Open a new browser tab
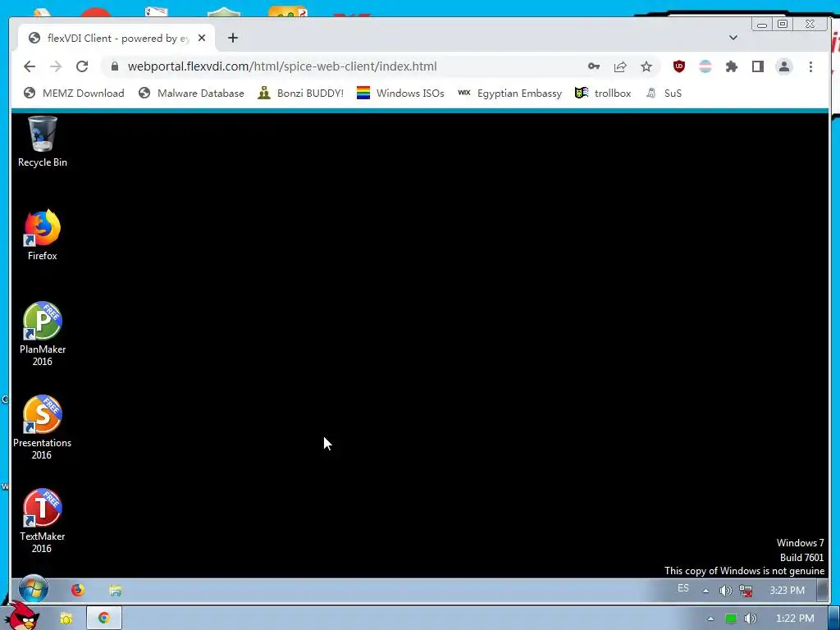The image size is (840, 630). pyautogui.click(x=232, y=38)
